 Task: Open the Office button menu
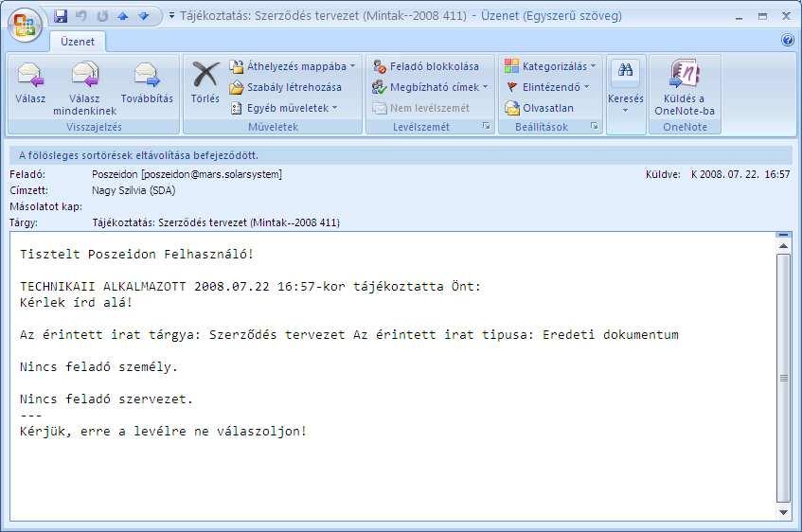click(25, 25)
